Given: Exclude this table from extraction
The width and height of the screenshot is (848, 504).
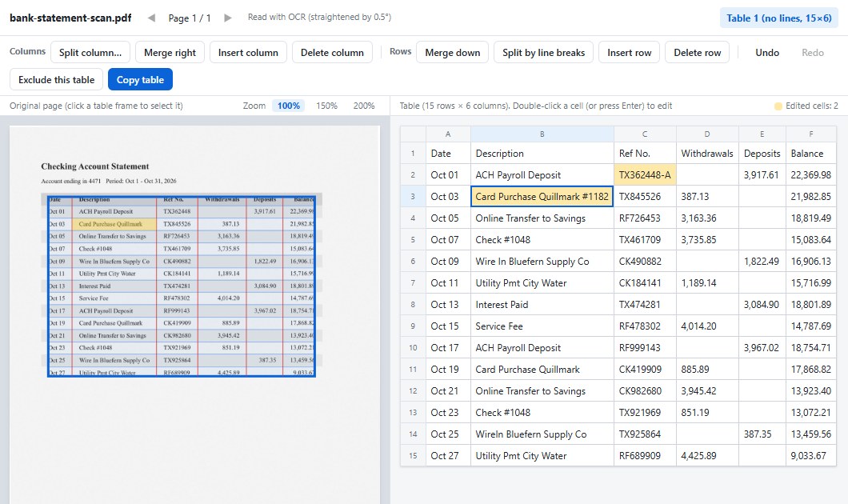Looking at the screenshot, I should [56, 79].
